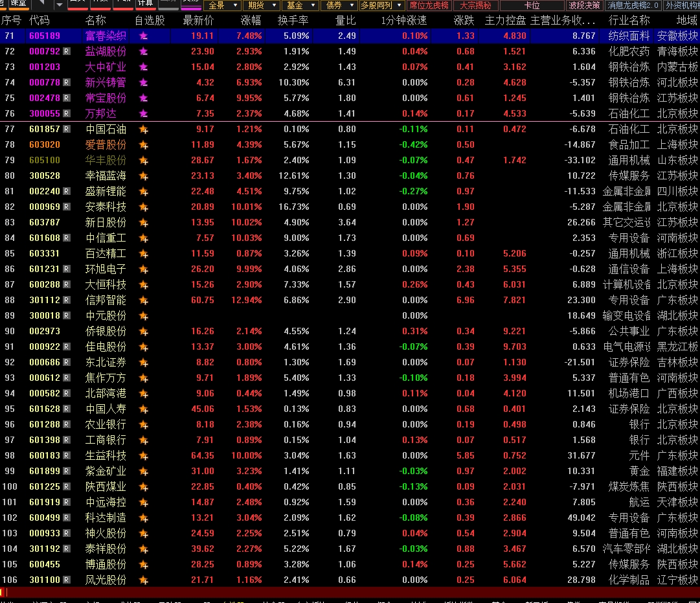
Task: Sort by the 主力控盘 column header
Action: click(505, 21)
